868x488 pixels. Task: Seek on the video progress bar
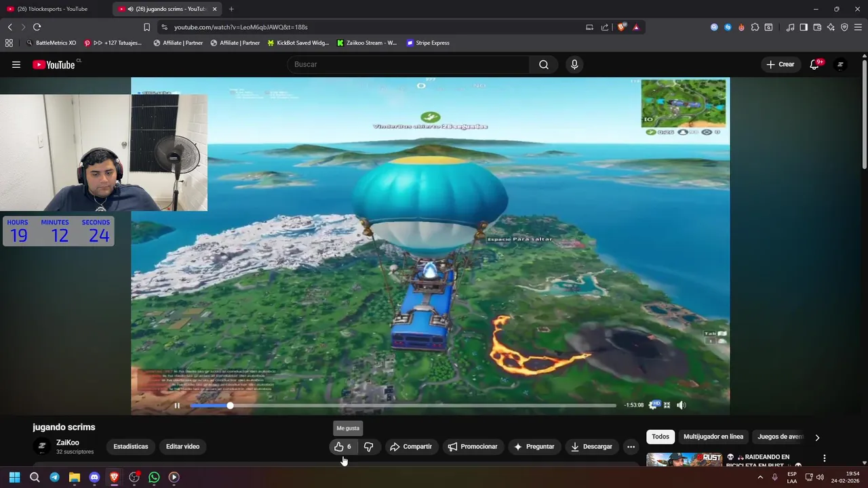pos(403,405)
